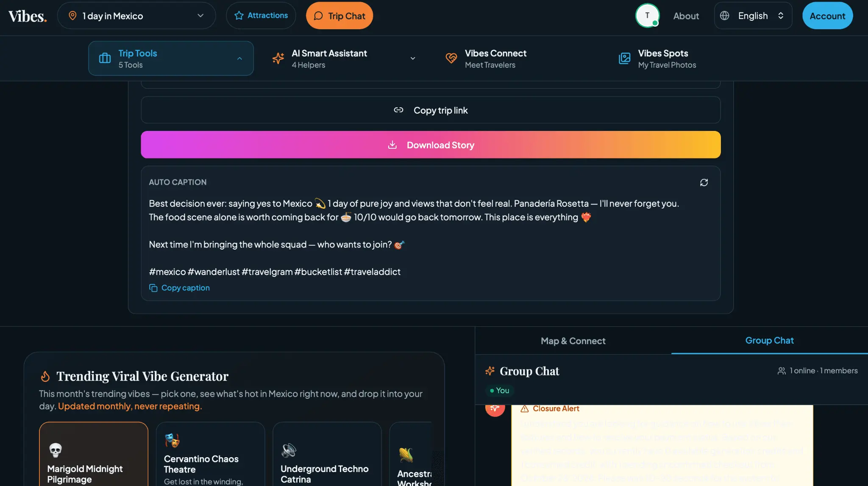This screenshot has height=486, width=868.
Task: Click the suitcase icon in Trip Tools
Action: pyautogui.click(x=105, y=58)
